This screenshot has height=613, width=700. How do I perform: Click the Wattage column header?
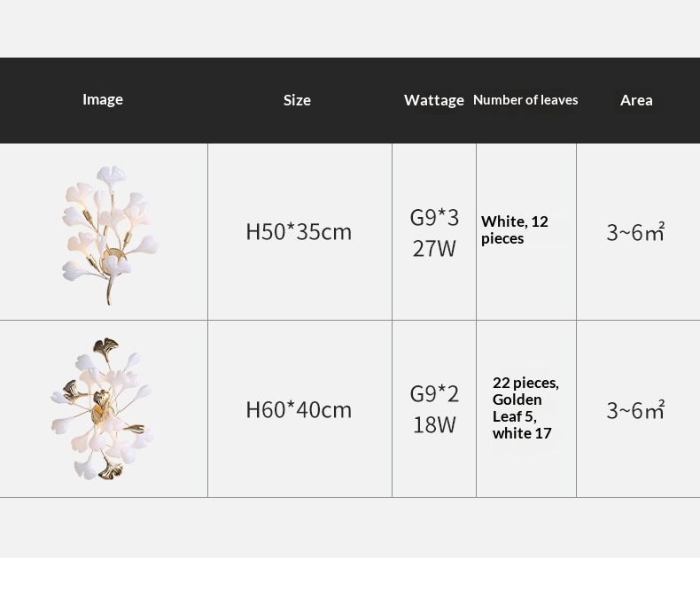pyautogui.click(x=434, y=100)
